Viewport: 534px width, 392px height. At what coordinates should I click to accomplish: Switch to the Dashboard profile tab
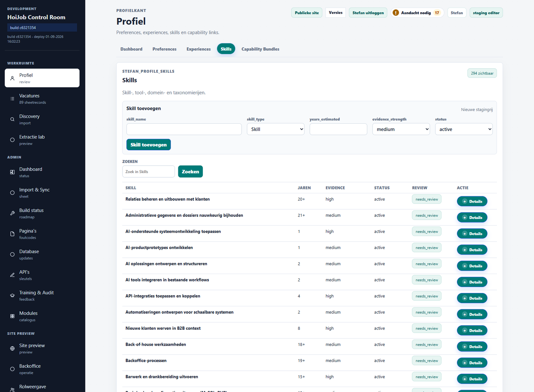131,49
